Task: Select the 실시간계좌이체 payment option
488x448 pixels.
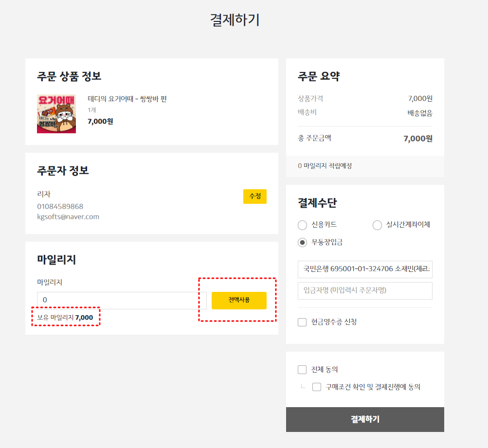Action: 377,225
